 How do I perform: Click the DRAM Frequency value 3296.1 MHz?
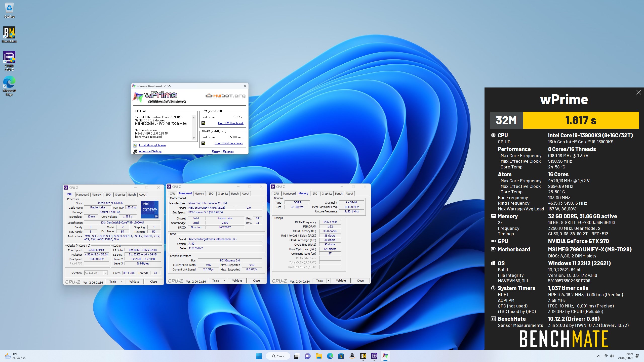[330, 222]
